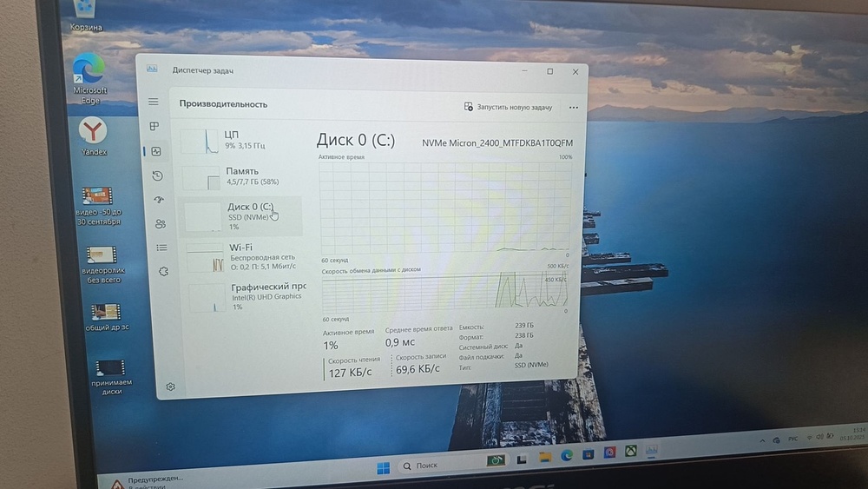Click the Windows Start button
868x489 pixels.
click(383, 467)
